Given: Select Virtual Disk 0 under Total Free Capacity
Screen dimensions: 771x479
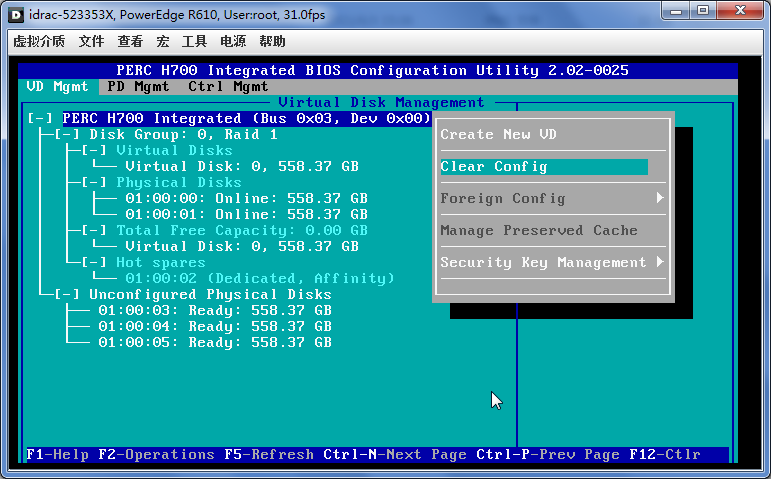Looking at the screenshot, I should (x=242, y=246).
